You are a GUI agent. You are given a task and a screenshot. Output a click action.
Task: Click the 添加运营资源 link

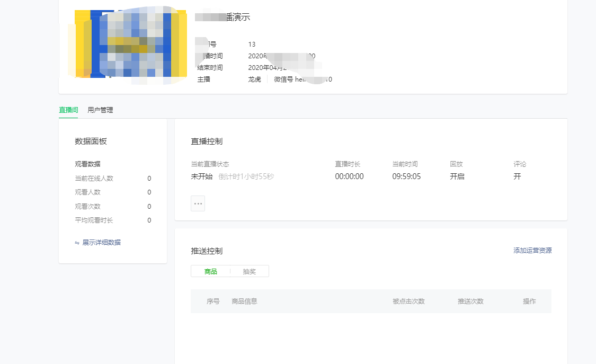point(532,251)
